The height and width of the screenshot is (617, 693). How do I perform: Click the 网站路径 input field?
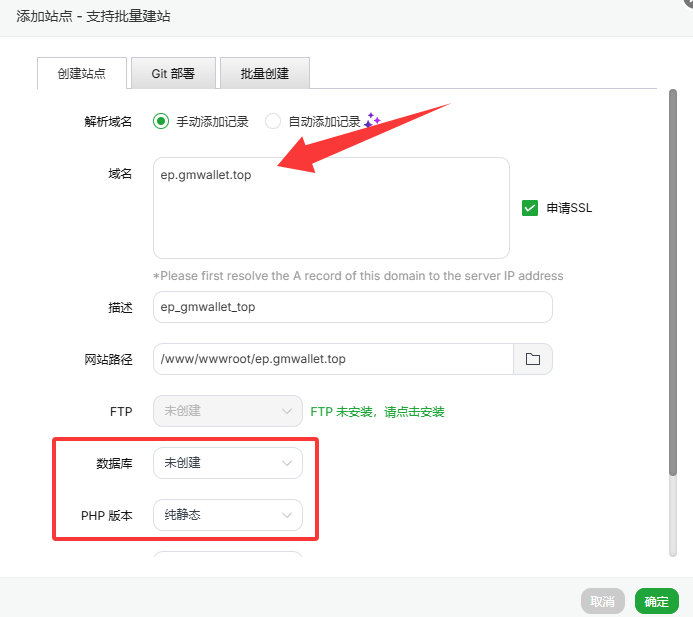pyautogui.click(x=332, y=359)
